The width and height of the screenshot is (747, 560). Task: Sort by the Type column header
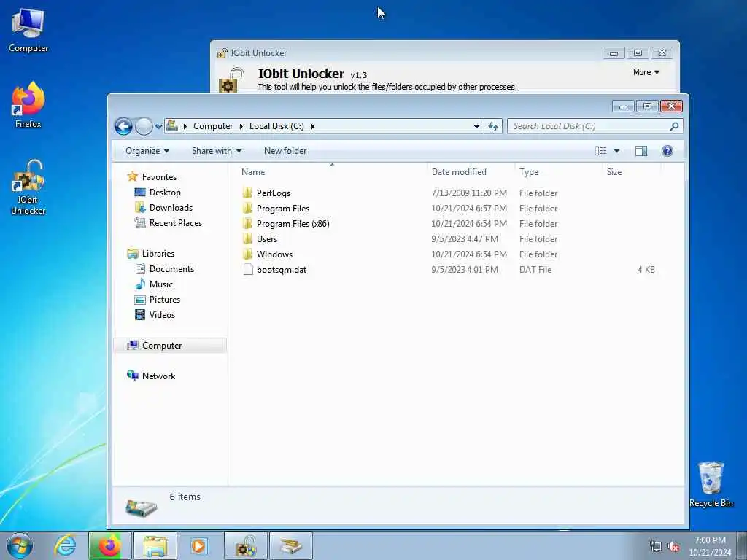point(529,172)
